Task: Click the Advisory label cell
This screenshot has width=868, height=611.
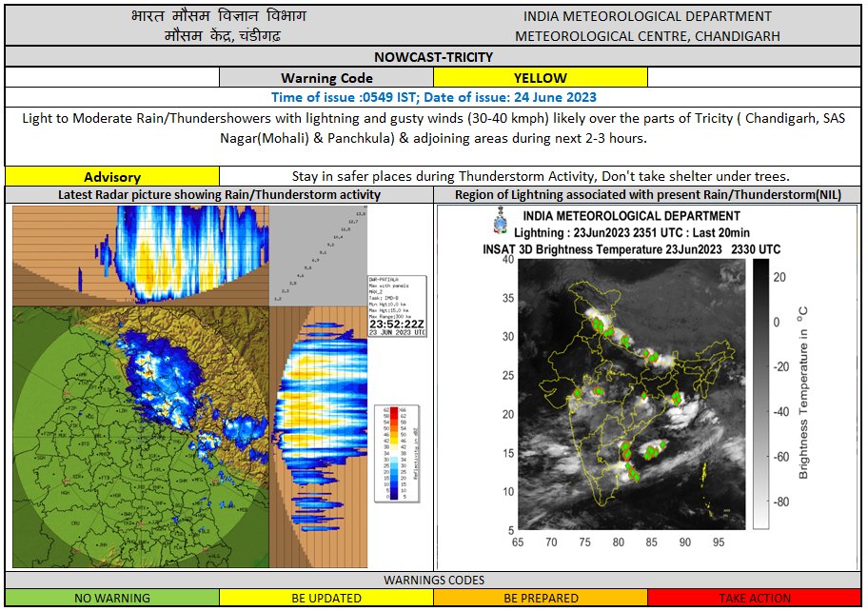Action: point(112,177)
